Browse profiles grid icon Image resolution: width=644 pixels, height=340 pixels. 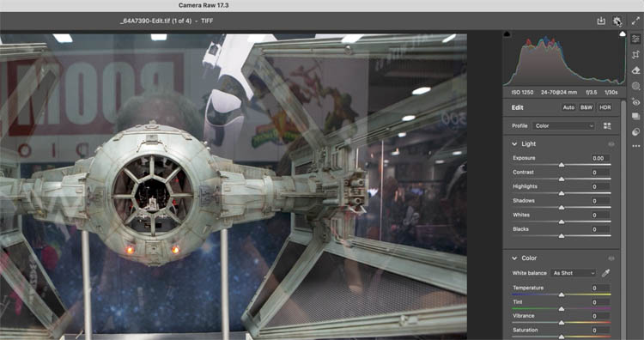click(x=607, y=126)
